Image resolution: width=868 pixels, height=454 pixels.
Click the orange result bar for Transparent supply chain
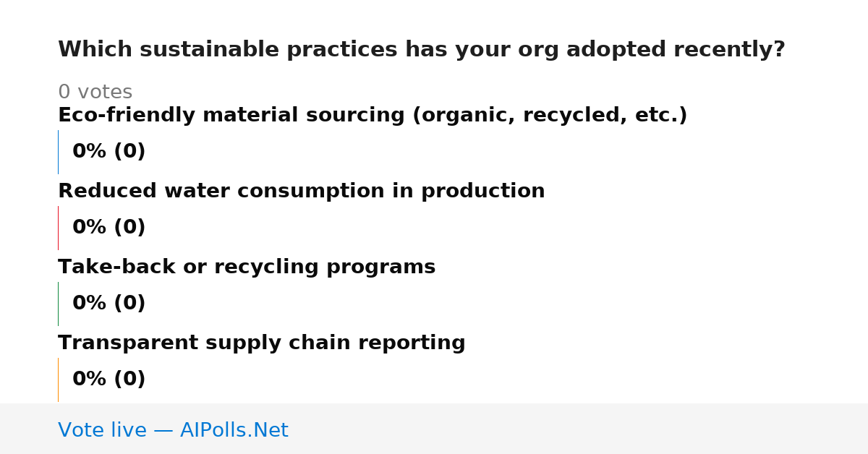[x=58, y=380]
